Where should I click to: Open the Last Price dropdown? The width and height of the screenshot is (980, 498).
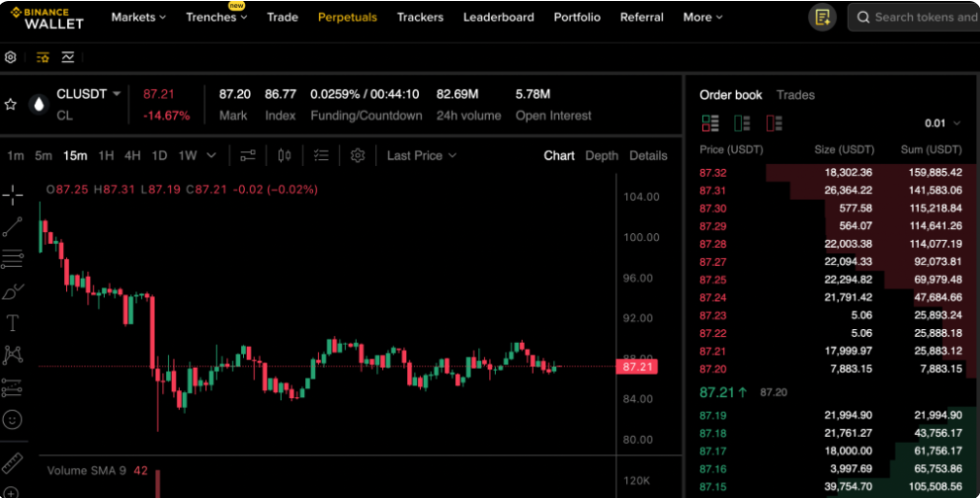[422, 155]
